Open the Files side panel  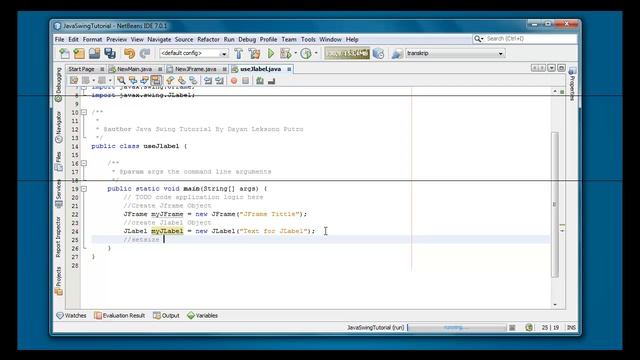coord(58,161)
